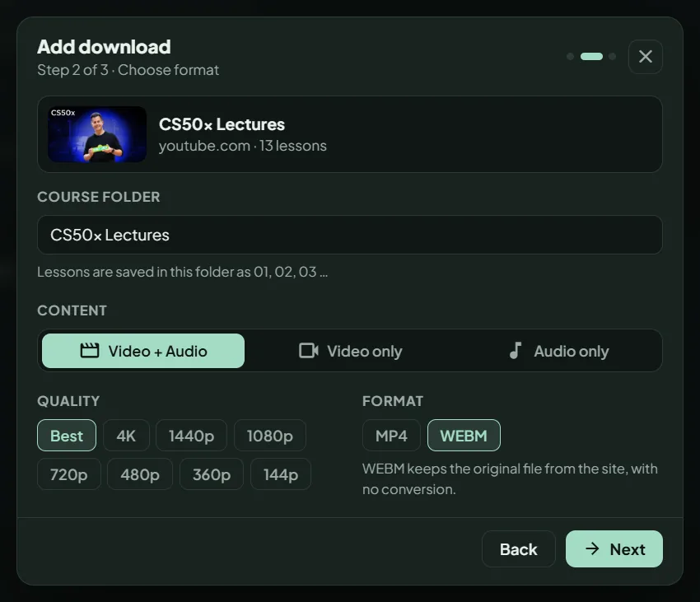Choose Best quality

tap(67, 436)
